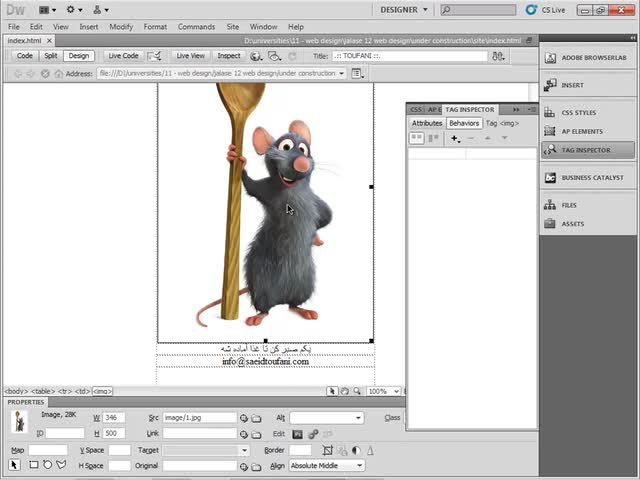Image resolution: width=640 pixels, height=480 pixels.
Task: Expand the Align dropdown
Action: pyautogui.click(x=358, y=465)
